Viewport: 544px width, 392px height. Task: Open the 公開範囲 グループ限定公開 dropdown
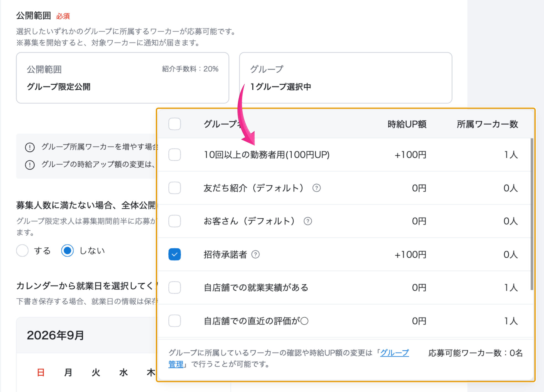click(122, 78)
